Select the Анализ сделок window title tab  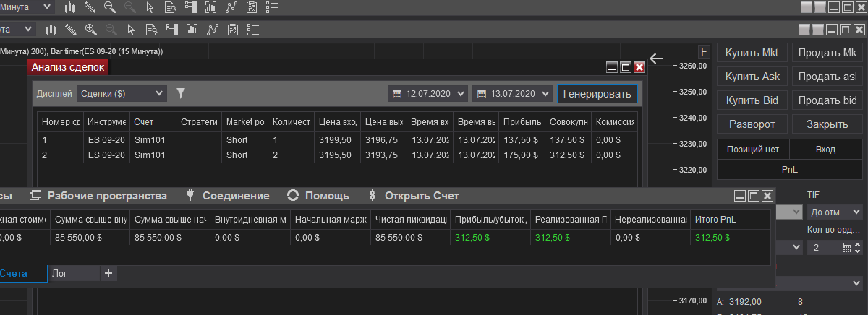pyautogui.click(x=68, y=67)
